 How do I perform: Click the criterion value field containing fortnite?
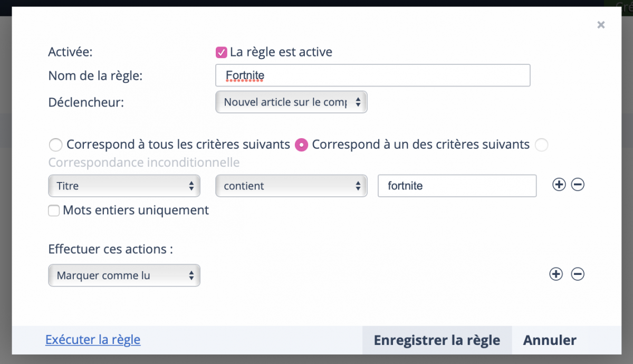click(x=457, y=186)
